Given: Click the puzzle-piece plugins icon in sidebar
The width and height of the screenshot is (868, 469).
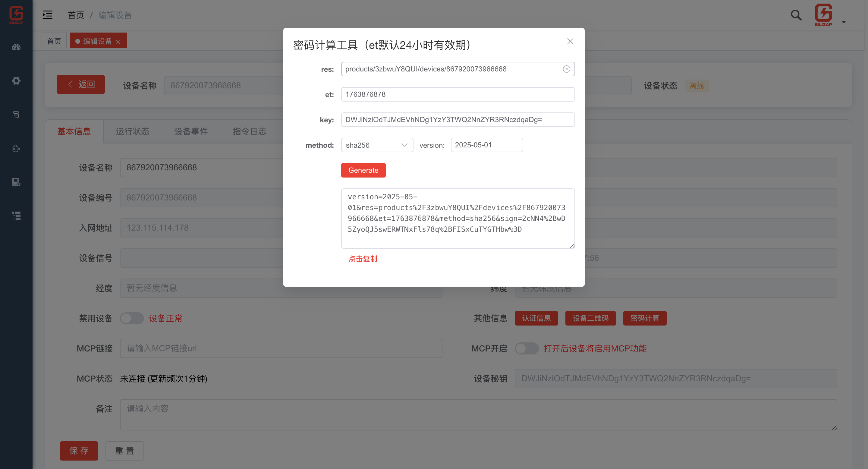Looking at the screenshot, I should coord(16,148).
